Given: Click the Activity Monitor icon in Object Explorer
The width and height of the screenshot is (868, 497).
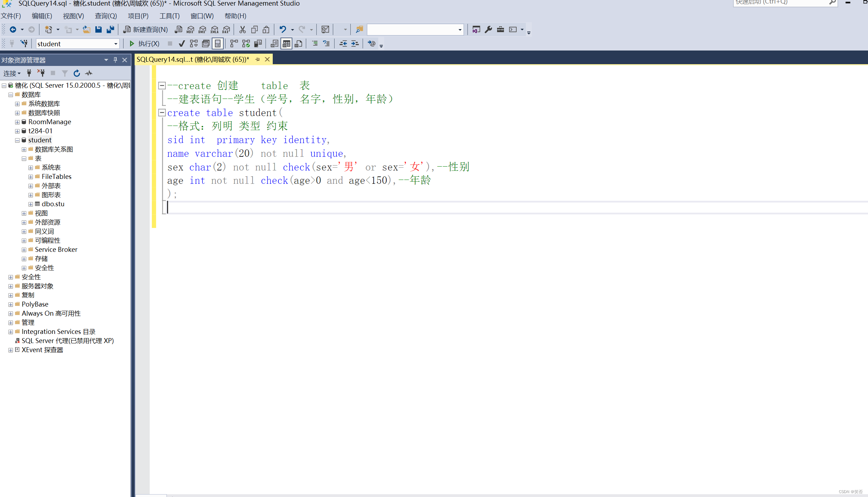Looking at the screenshot, I should tap(89, 73).
